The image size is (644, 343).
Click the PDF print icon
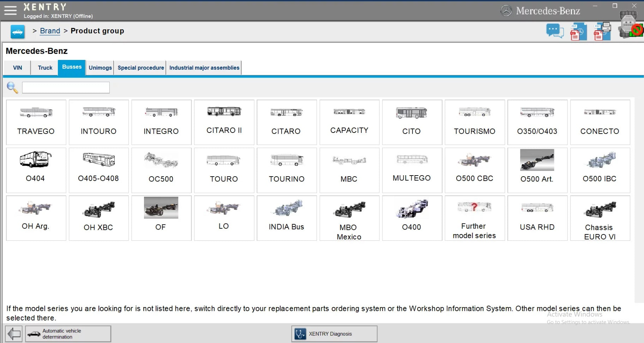pos(602,32)
